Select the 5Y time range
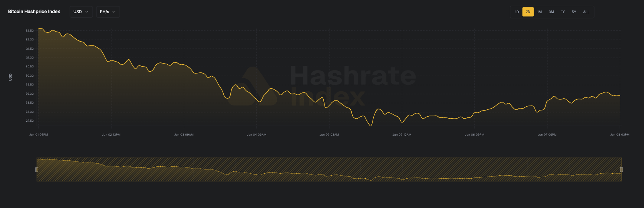This screenshot has width=644, height=208. (x=574, y=12)
